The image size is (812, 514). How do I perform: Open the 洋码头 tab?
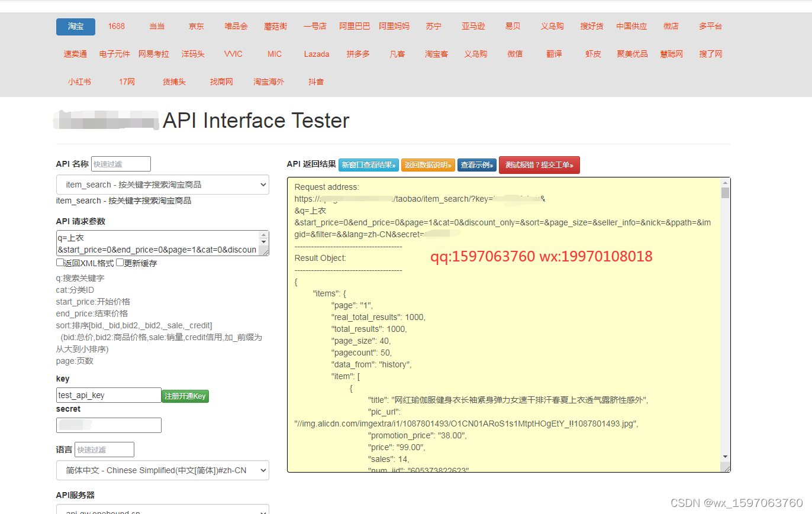pyautogui.click(x=193, y=54)
